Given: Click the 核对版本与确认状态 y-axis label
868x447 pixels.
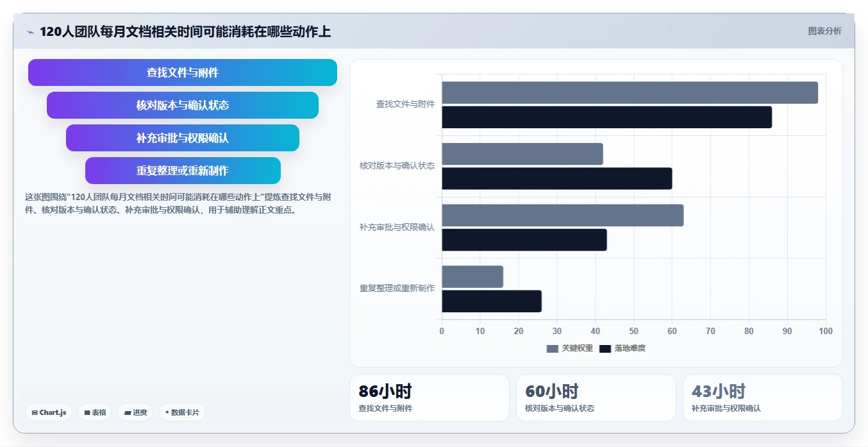Looking at the screenshot, I should pyautogui.click(x=397, y=165).
